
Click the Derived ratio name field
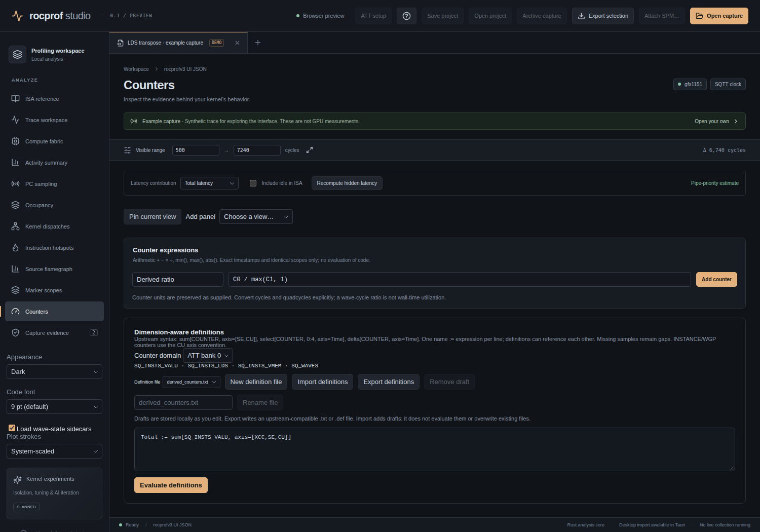[x=178, y=280]
